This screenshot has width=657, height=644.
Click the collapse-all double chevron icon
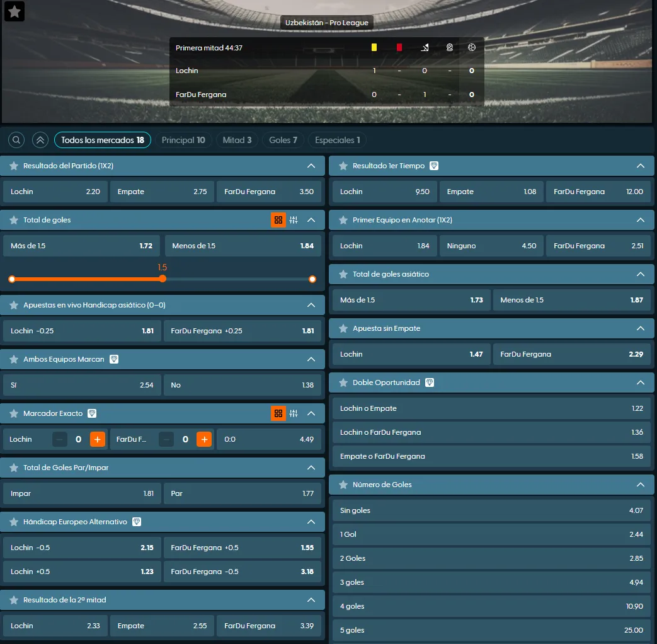(x=40, y=140)
